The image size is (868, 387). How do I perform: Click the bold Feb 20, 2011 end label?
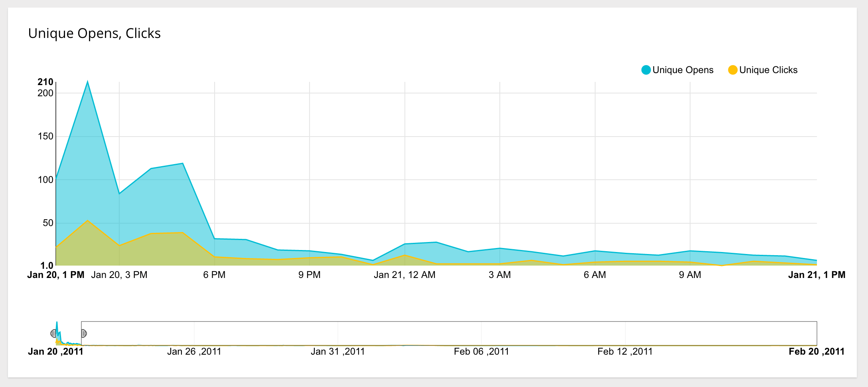[x=817, y=351]
